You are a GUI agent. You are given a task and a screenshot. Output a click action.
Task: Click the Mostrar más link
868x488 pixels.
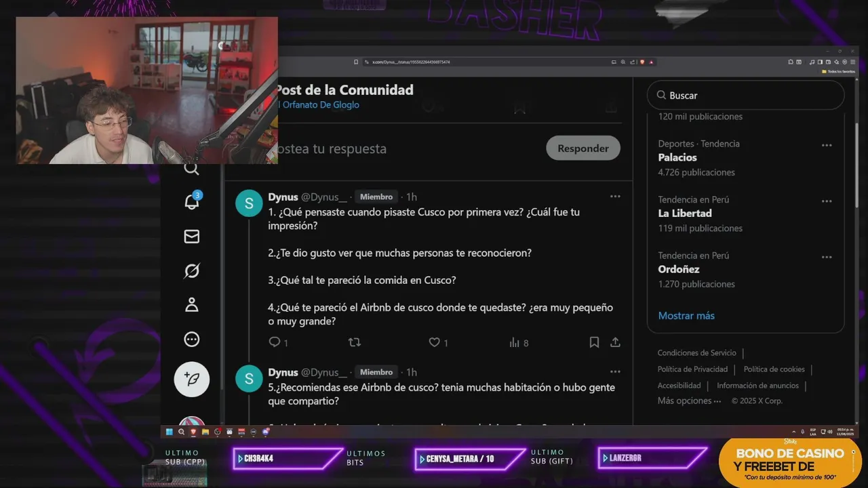pos(686,316)
